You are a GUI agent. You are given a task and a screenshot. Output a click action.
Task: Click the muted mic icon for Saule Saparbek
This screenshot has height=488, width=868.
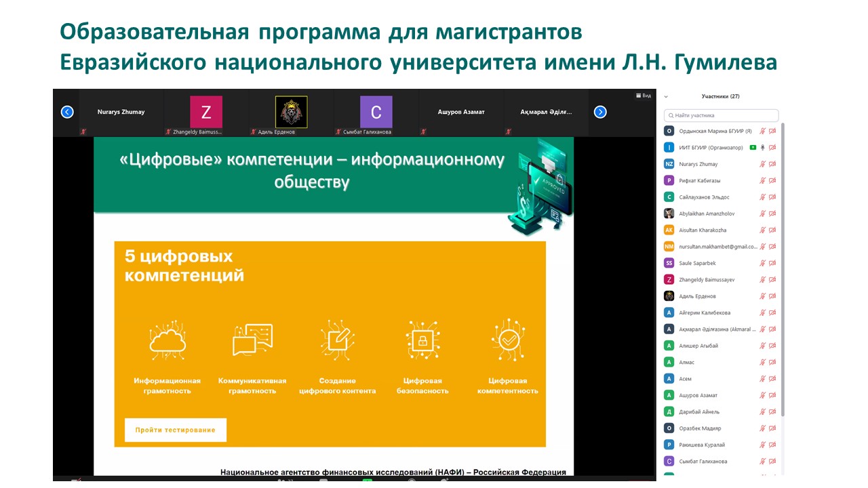[x=762, y=263]
